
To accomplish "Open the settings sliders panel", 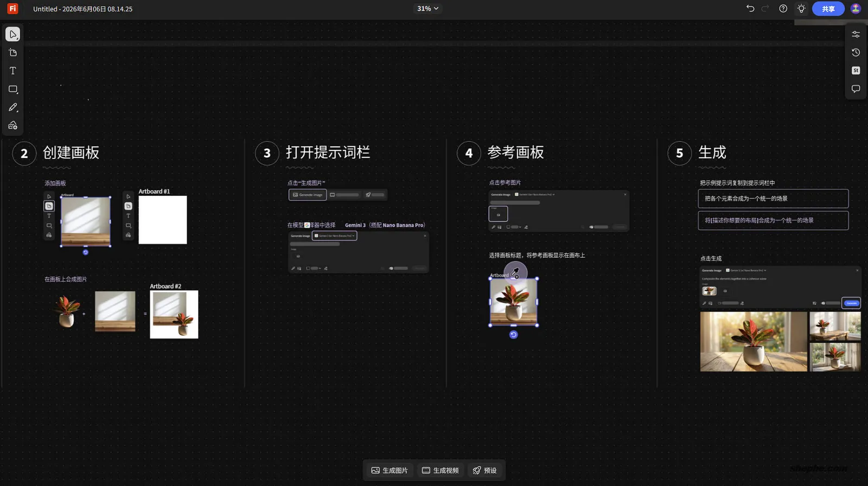I will (856, 34).
